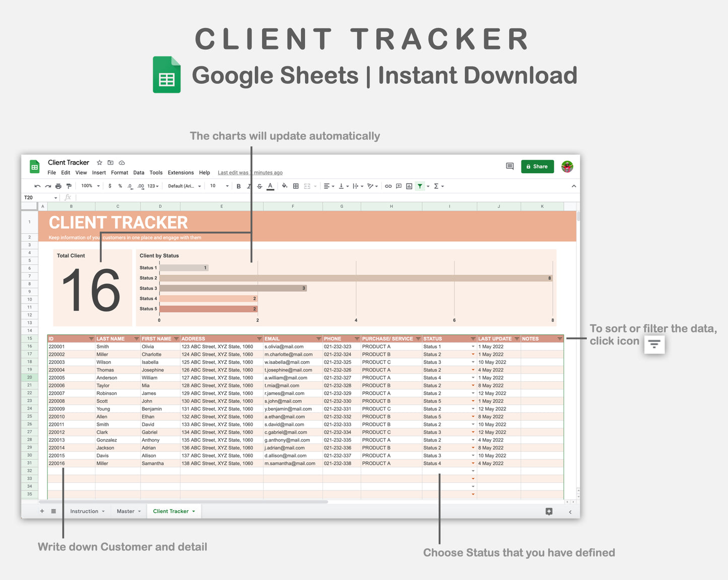This screenshot has width=728, height=580.
Task: Select the Paint format tool
Action: click(69, 186)
